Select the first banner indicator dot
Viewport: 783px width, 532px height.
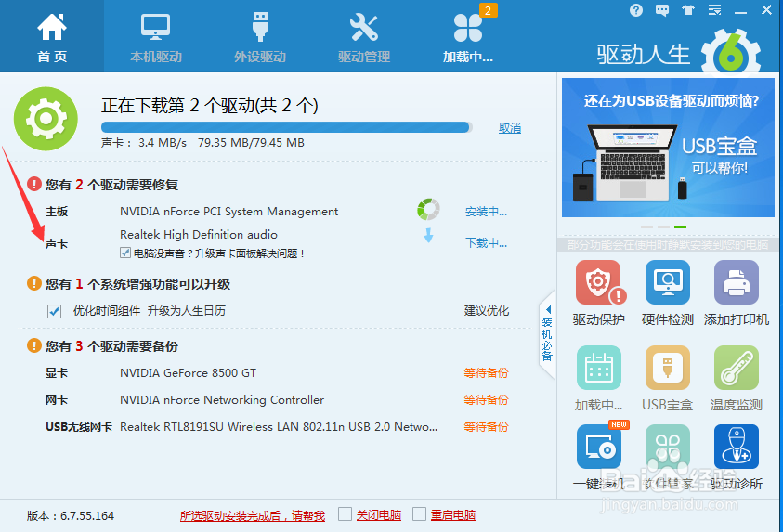[646, 227]
